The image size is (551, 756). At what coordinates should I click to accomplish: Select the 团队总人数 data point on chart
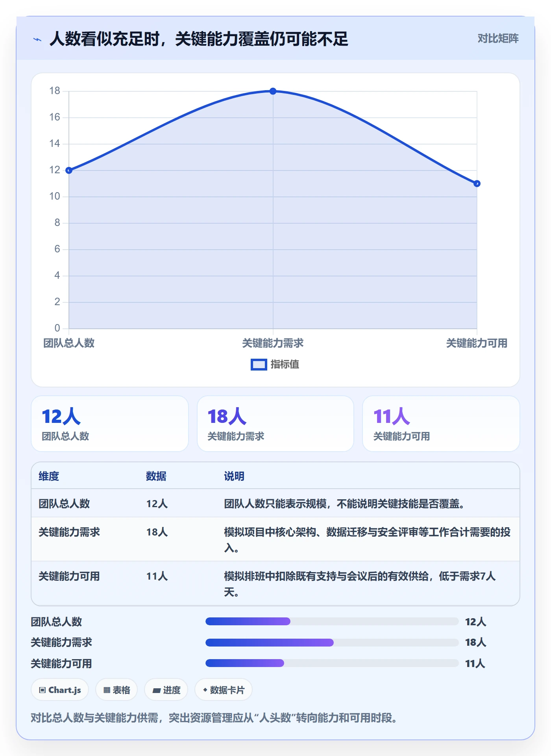click(69, 170)
